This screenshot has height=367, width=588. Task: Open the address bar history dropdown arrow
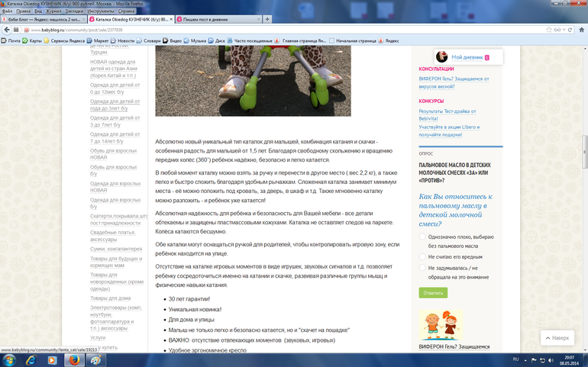coord(564,30)
